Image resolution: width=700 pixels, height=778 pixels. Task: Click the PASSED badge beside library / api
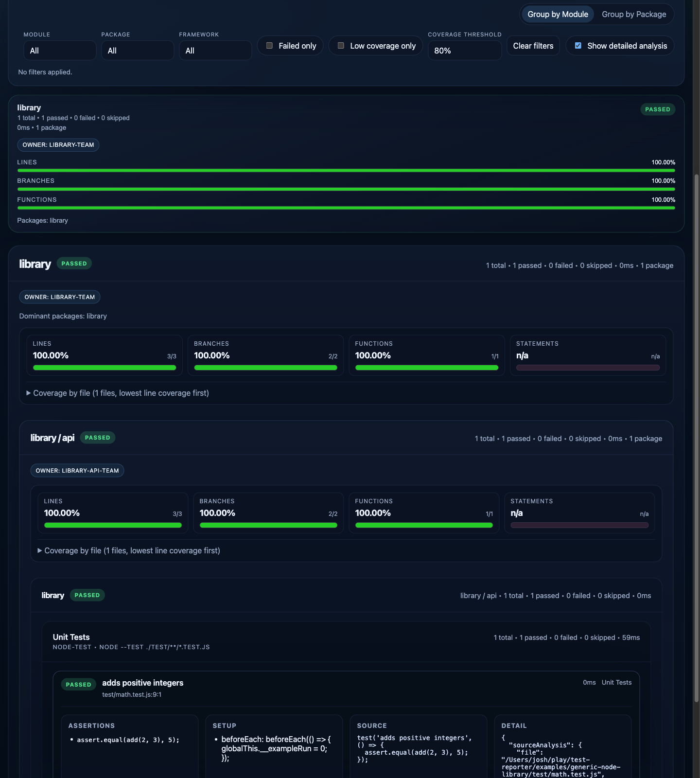tap(98, 438)
